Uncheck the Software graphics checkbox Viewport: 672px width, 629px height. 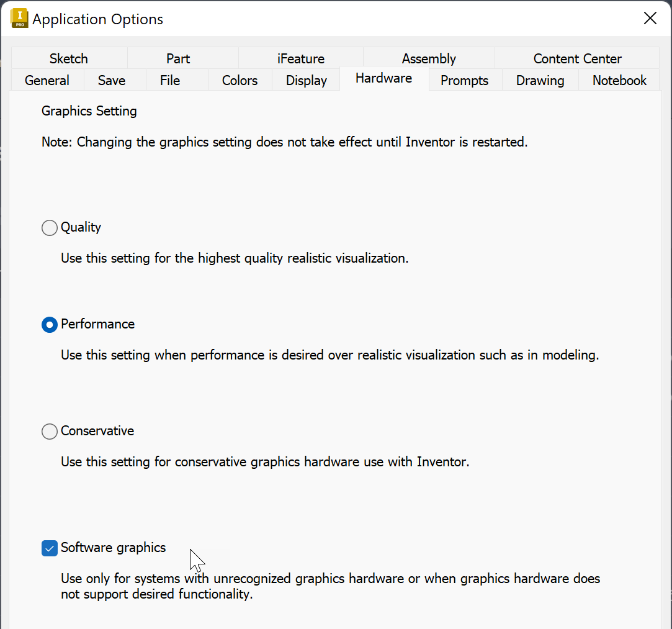(x=50, y=548)
